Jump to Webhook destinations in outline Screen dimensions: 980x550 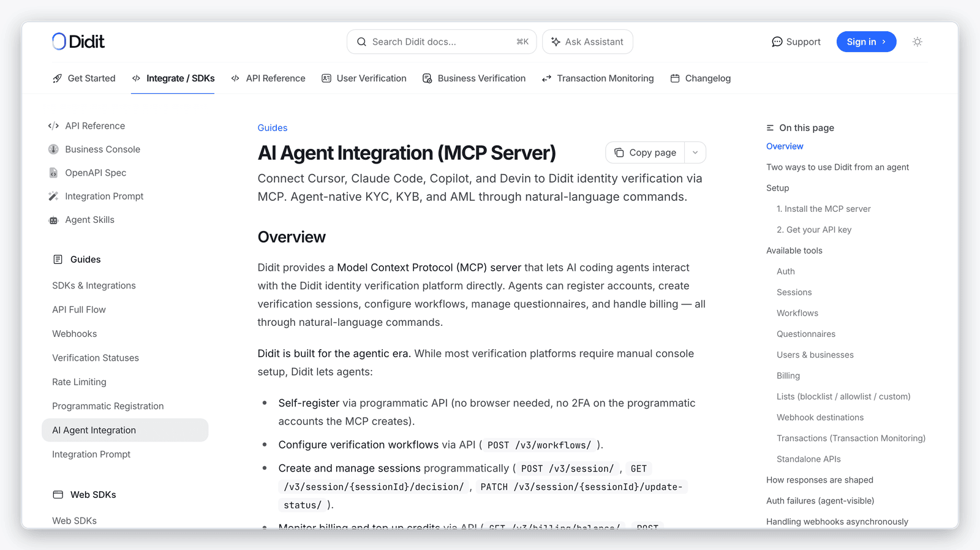tap(820, 417)
